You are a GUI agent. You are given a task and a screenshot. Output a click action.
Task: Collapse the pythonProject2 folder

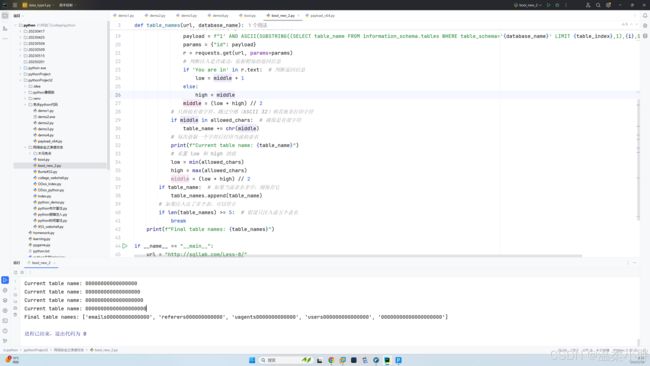point(21,80)
